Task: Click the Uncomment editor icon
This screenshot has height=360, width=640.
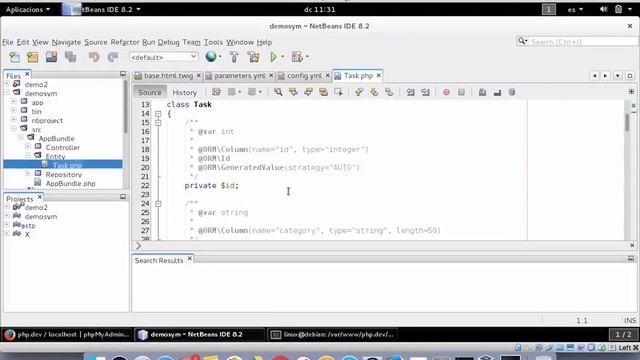Action: point(497,93)
